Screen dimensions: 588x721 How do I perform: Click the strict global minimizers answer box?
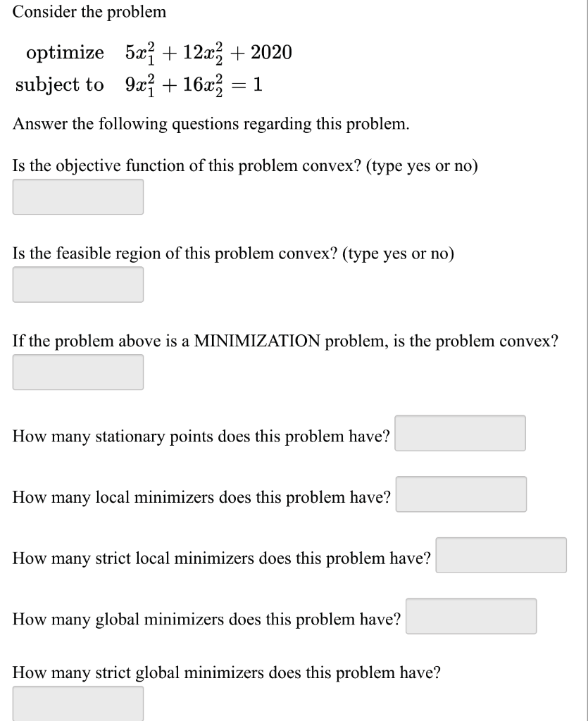coord(77,703)
